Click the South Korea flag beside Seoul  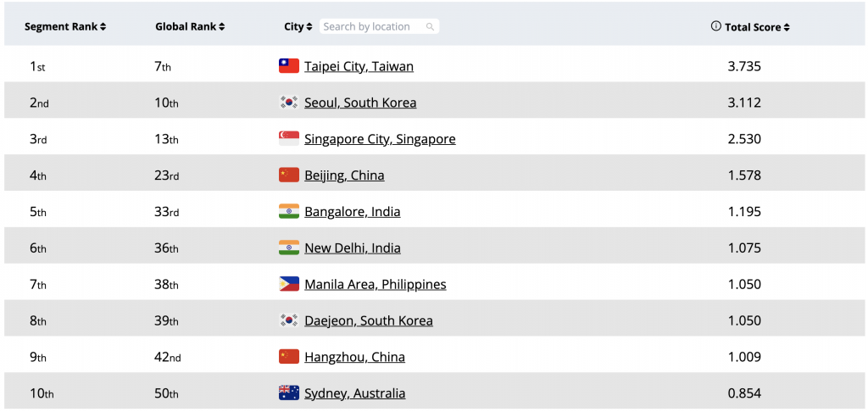289,103
